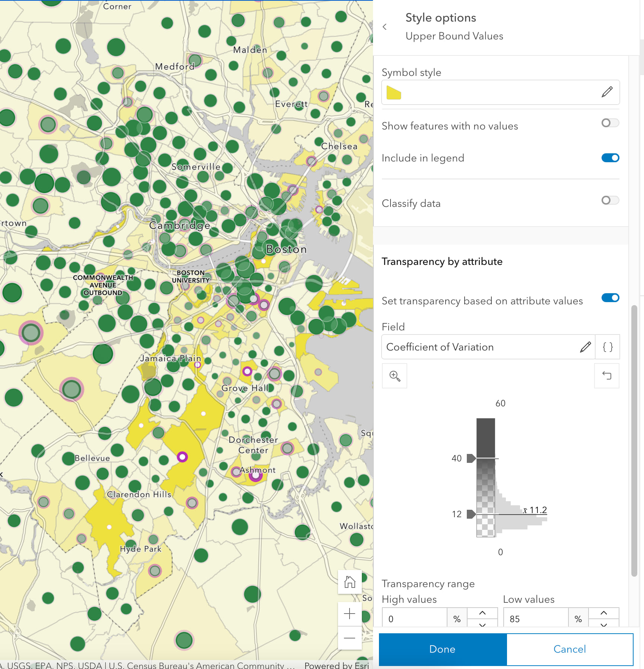
Task: Turn off Include in legend
Action: [610, 158]
